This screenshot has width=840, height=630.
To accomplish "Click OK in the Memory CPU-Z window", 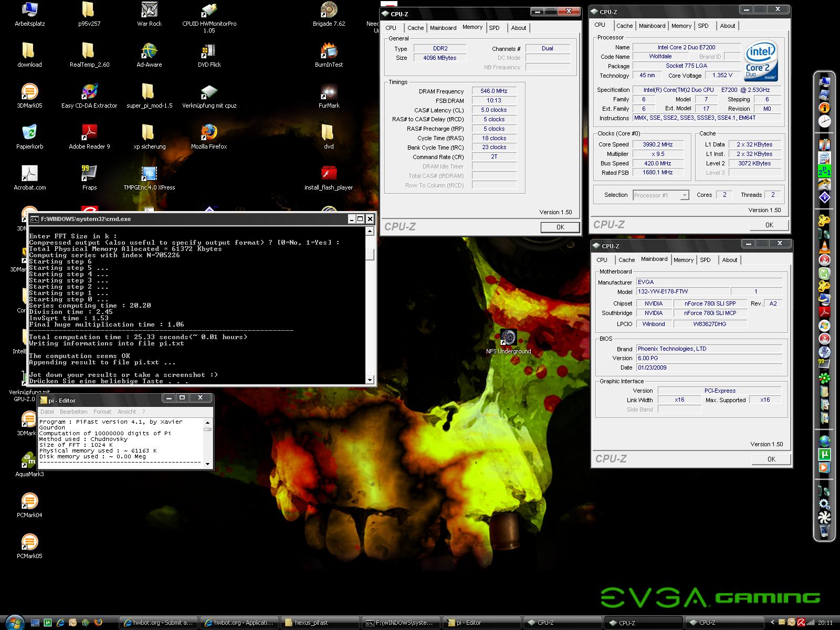I will coord(560,227).
